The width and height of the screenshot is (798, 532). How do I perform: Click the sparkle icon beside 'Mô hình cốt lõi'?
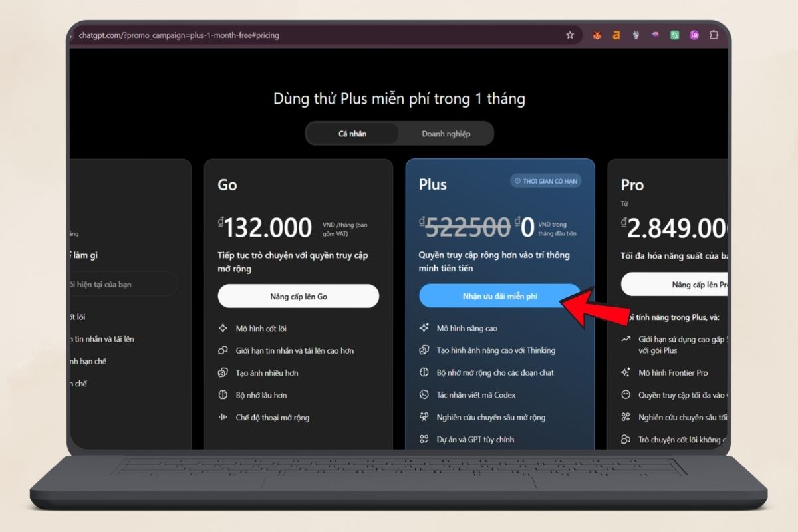(x=223, y=329)
